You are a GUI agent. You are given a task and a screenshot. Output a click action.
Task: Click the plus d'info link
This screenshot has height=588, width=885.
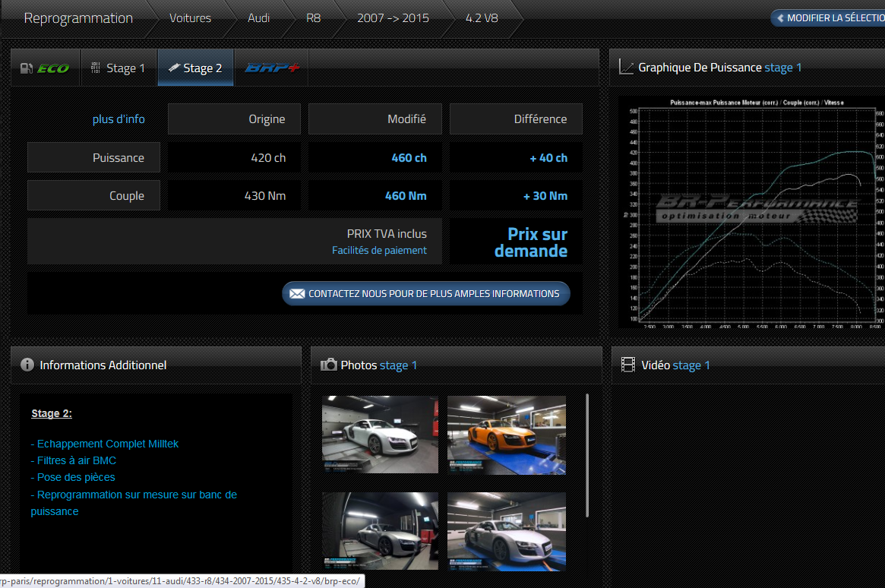pyautogui.click(x=119, y=119)
